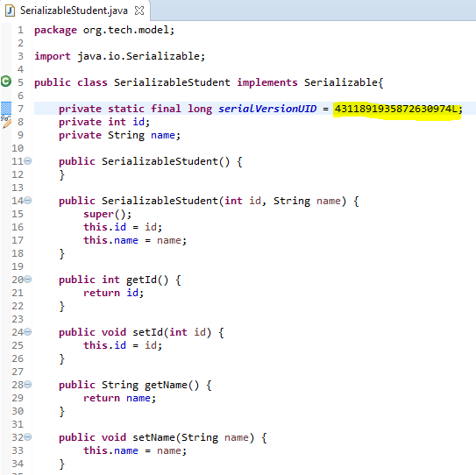Close the SerializableStudent.java tab

tap(139, 11)
